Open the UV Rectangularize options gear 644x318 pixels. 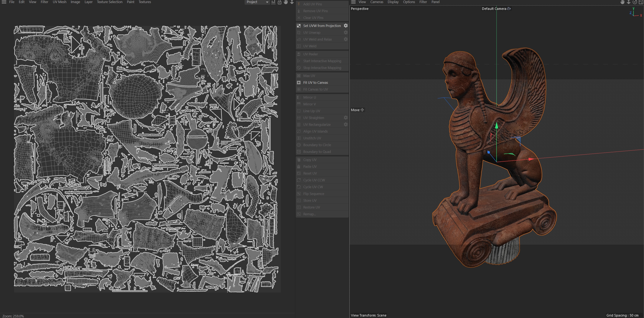[x=346, y=124]
